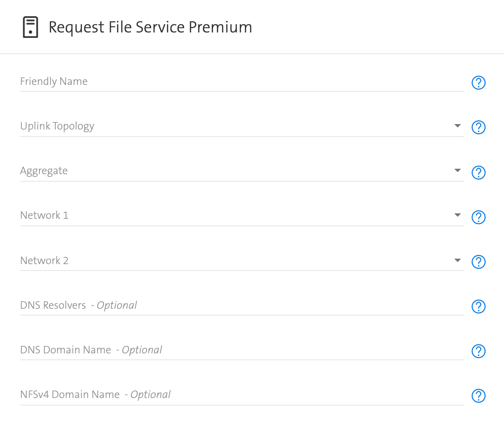The height and width of the screenshot is (421, 504).
Task: Open the Aggregate dropdown arrow
Action: coord(457,170)
